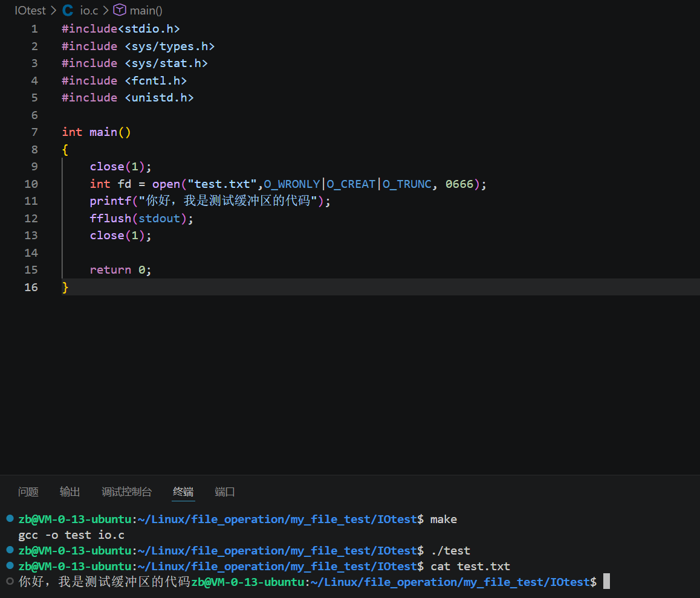
Task: Click the 'open' call on line 10
Action: coord(166,184)
